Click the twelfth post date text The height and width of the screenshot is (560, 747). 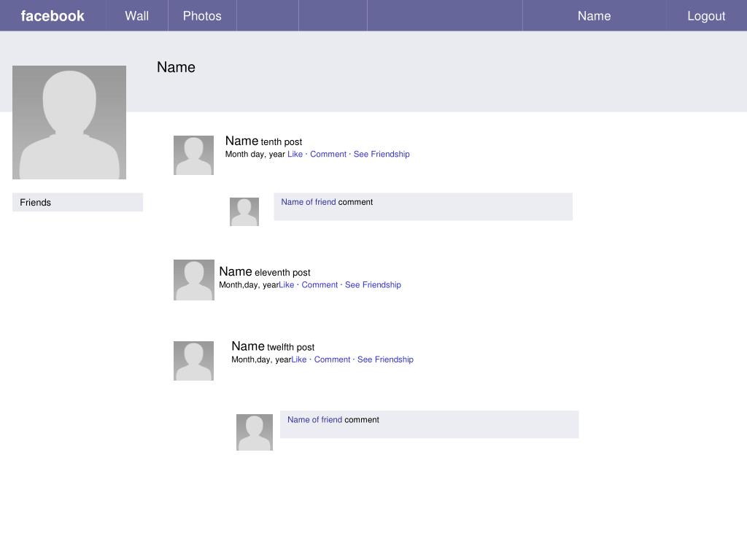coord(261,359)
